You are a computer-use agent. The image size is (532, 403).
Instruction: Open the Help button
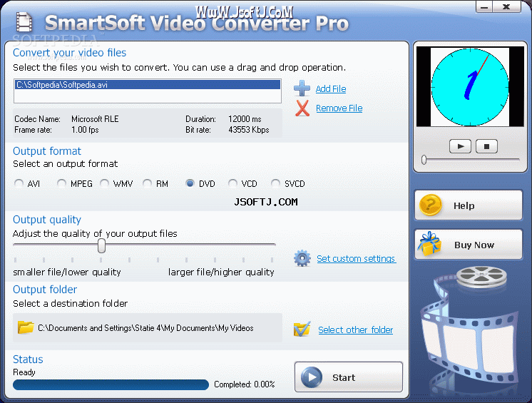(x=469, y=205)
